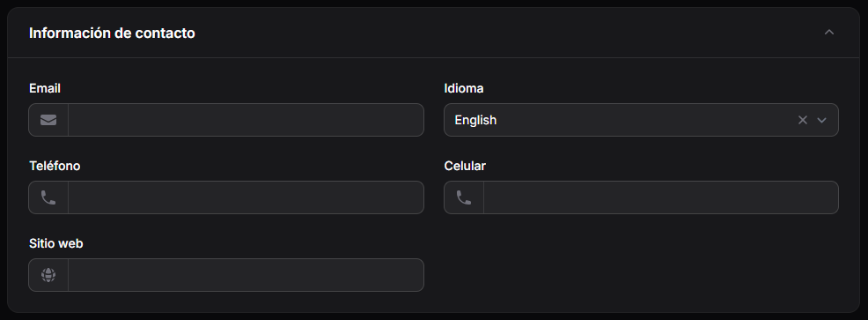
Task: Click the phone icon beside Teléfono input
Action: tap(48, 197)
